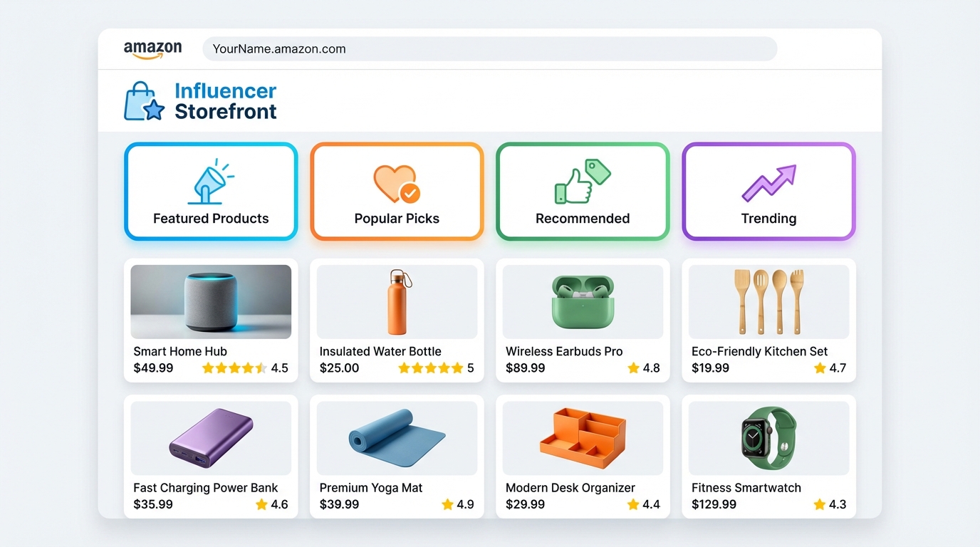Select the Featured Products spotlight icon
This screenshot has height=547, width=980.
pyautogui.click(x=210, y=180)
